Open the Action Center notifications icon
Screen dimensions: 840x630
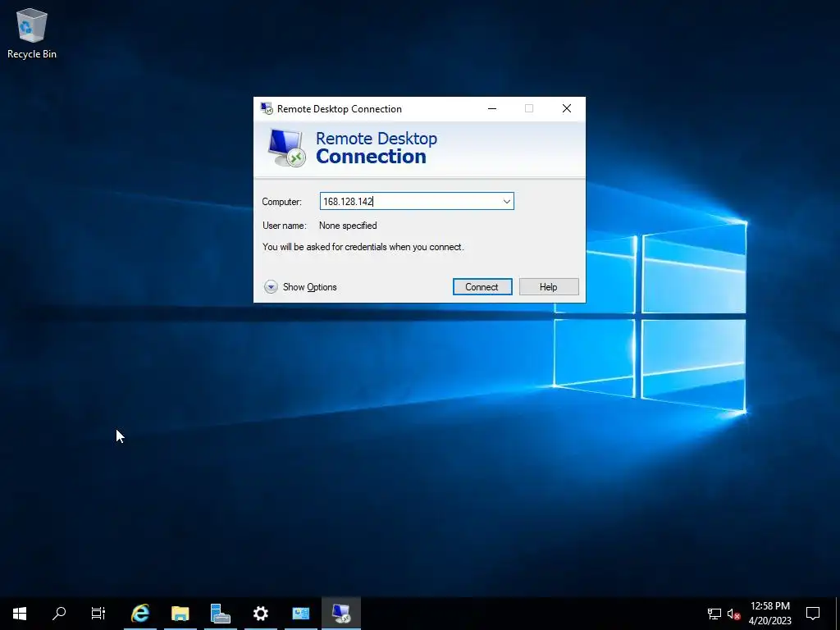point(813,614)
